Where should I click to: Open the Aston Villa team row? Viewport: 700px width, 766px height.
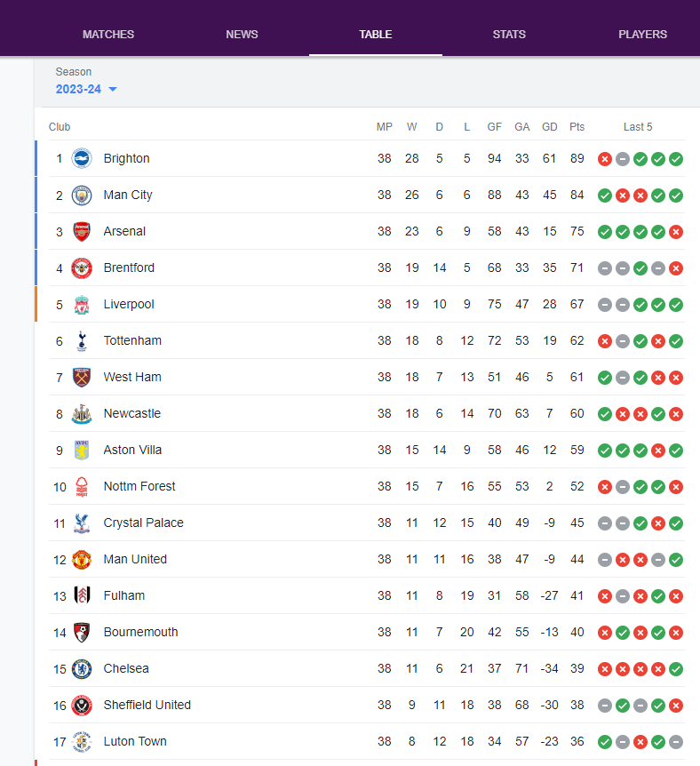click(x=366, y=450)
